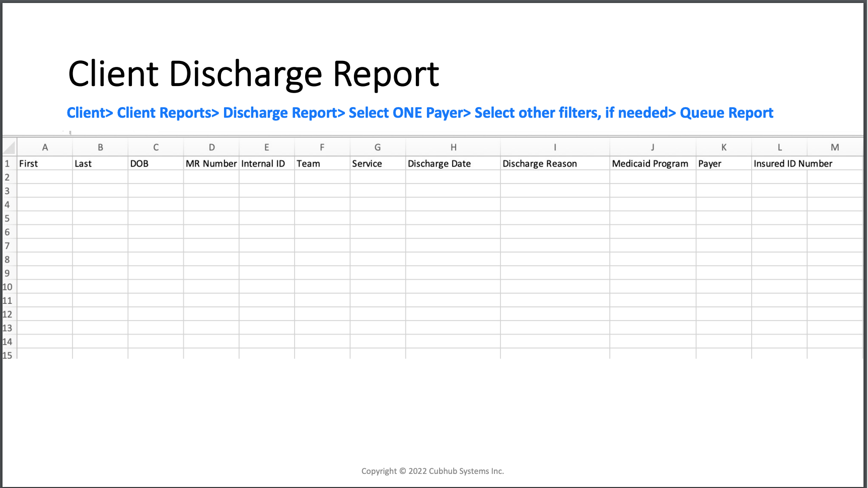This screenshot has height=488, width=868.
Task: Select row 8 number header
Action: [x=10, y=260]
